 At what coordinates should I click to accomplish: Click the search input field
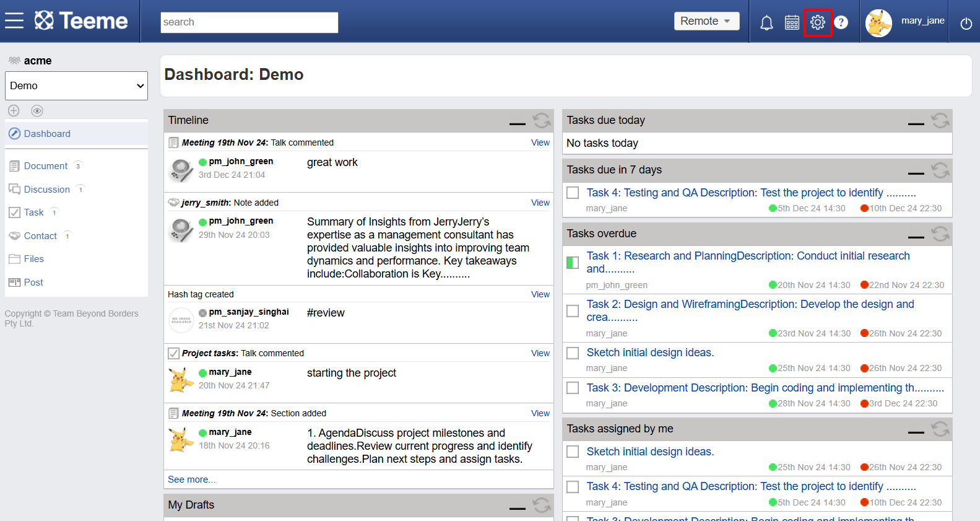pyautogui.click(x=249, y=22)
